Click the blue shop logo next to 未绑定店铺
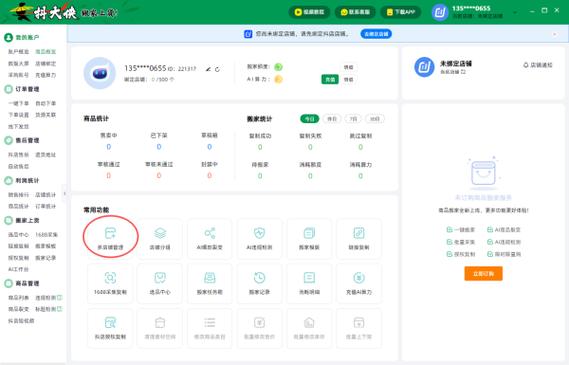This screenshot has height=365, width=569. [424, 67]
